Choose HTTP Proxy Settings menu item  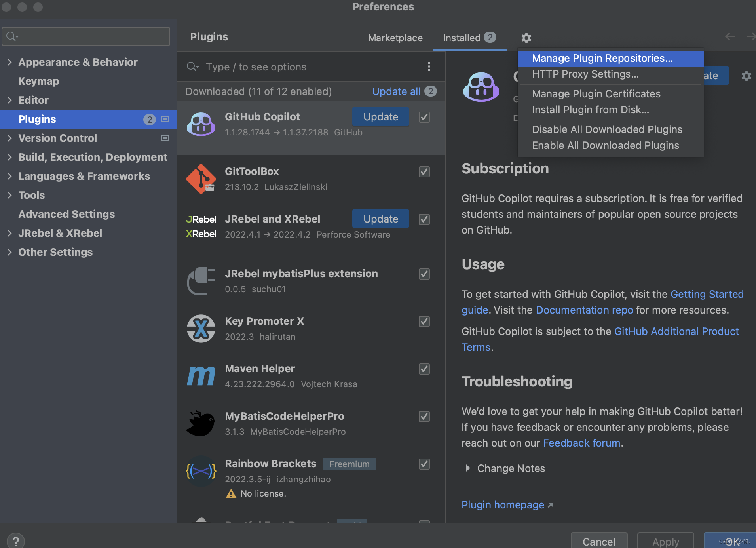611,74
